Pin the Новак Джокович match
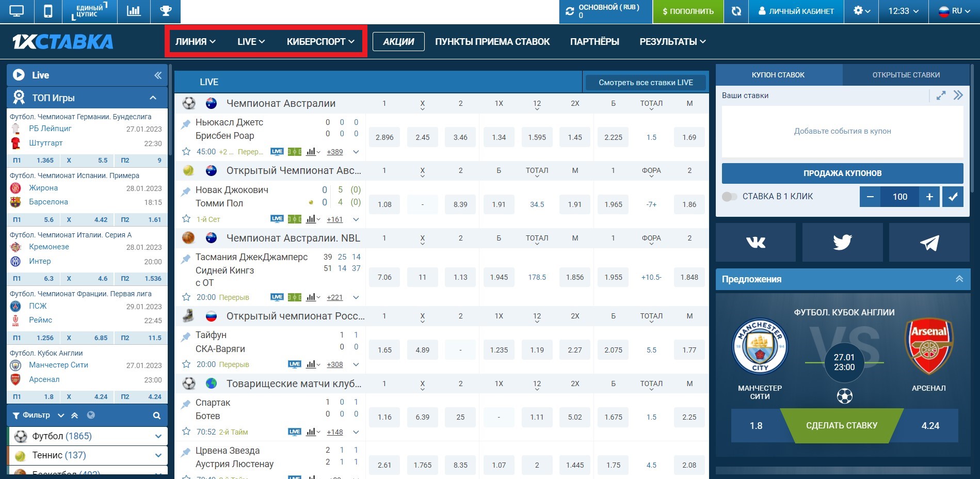 point(185,192)
